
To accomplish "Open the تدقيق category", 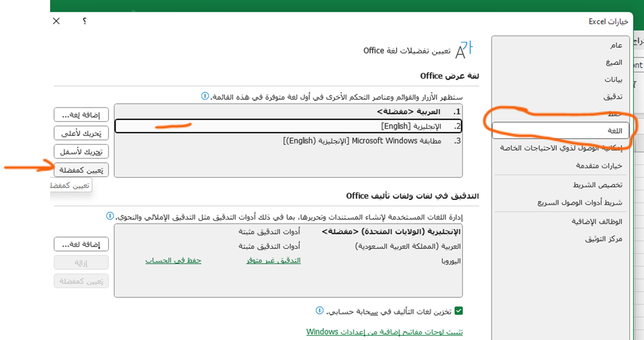I will [560, 97].
